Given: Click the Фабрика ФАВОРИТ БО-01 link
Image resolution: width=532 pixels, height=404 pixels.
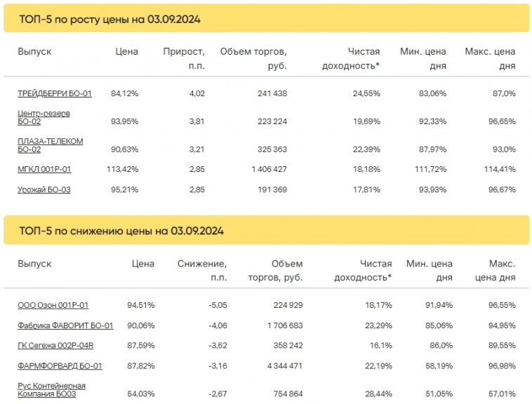Looking at the screenshot, I should click(x=65, y=325).
